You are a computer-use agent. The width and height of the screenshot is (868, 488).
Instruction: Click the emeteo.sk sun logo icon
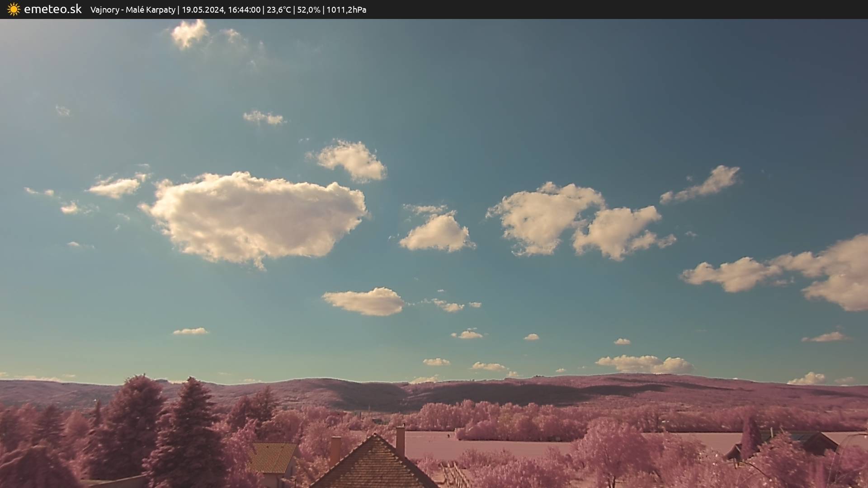[x=14, y=9]
